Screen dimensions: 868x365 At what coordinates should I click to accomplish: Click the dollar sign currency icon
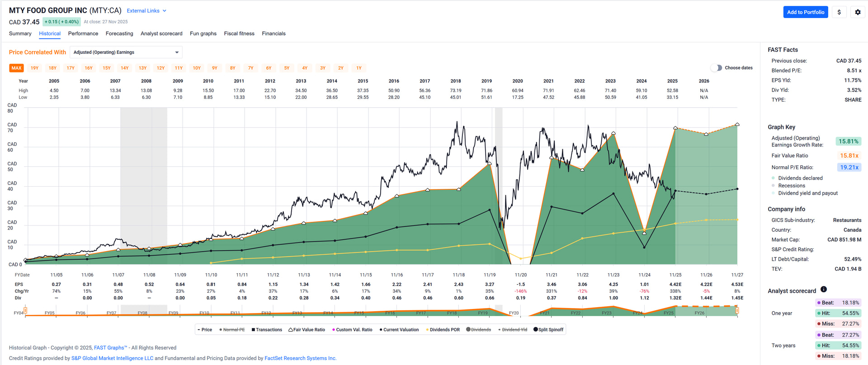point(839,12)
